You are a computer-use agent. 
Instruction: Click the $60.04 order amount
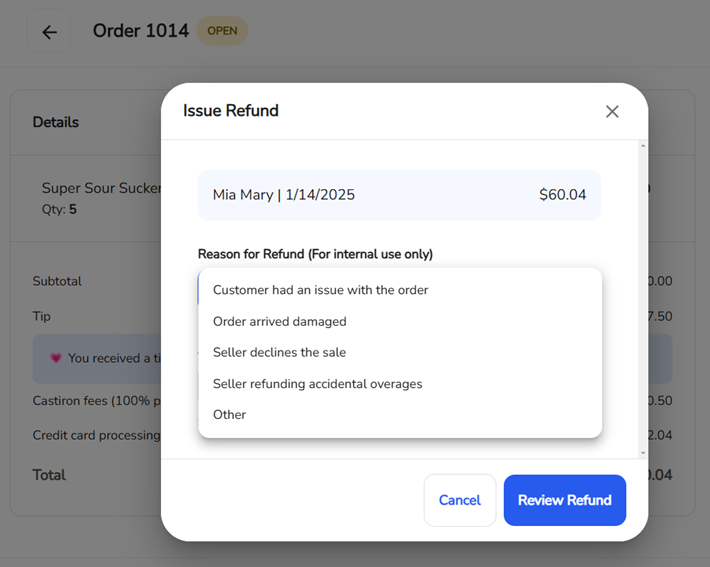coord(562,195)
